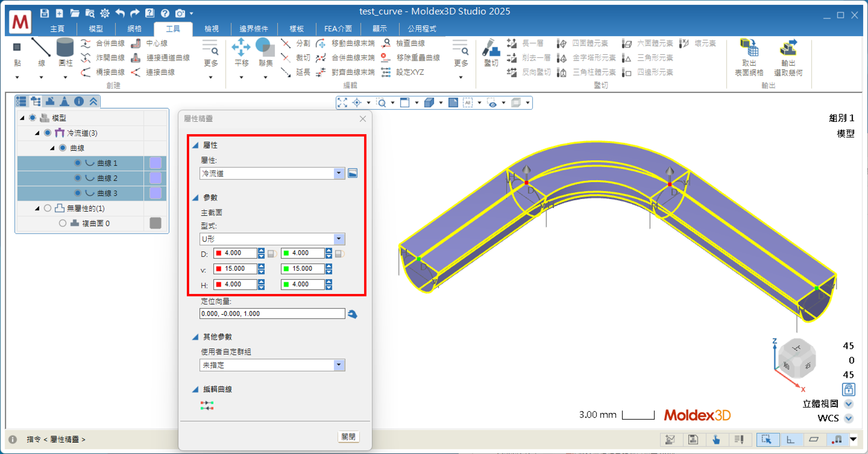
Task: Click the 延長 extend tool
Action: click(296, 72)
